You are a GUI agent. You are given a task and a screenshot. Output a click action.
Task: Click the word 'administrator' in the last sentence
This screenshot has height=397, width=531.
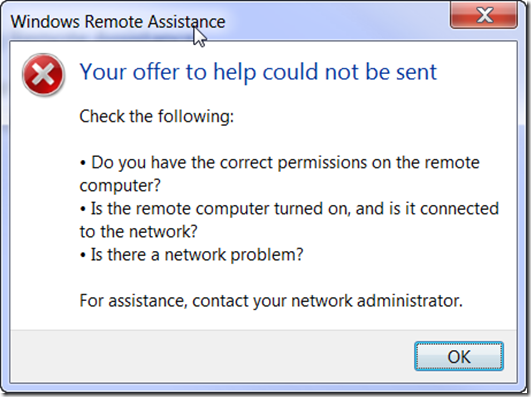410,301
